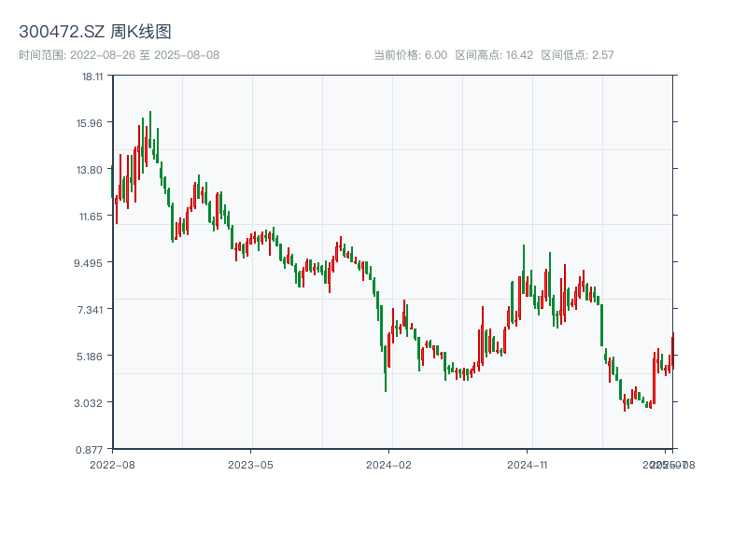
Task: Click the 3.032 y-axis price label
Action: click(x=91, y=403)
